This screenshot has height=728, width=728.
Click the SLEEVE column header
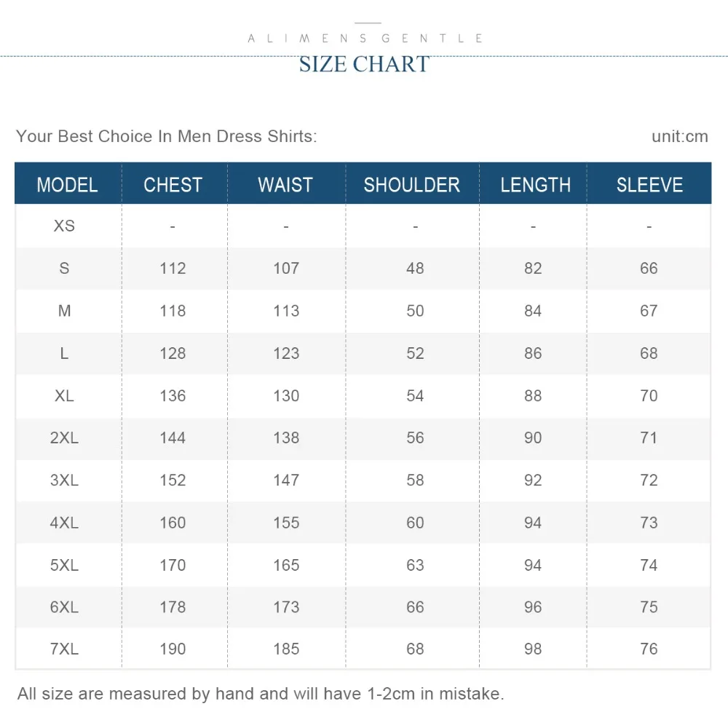(649, 185)
